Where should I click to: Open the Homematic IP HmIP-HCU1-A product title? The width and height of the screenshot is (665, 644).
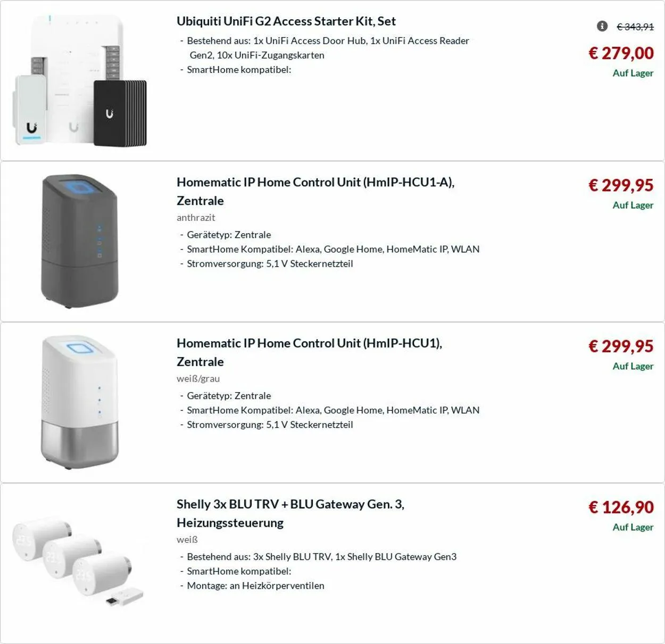tap(315, 183)
